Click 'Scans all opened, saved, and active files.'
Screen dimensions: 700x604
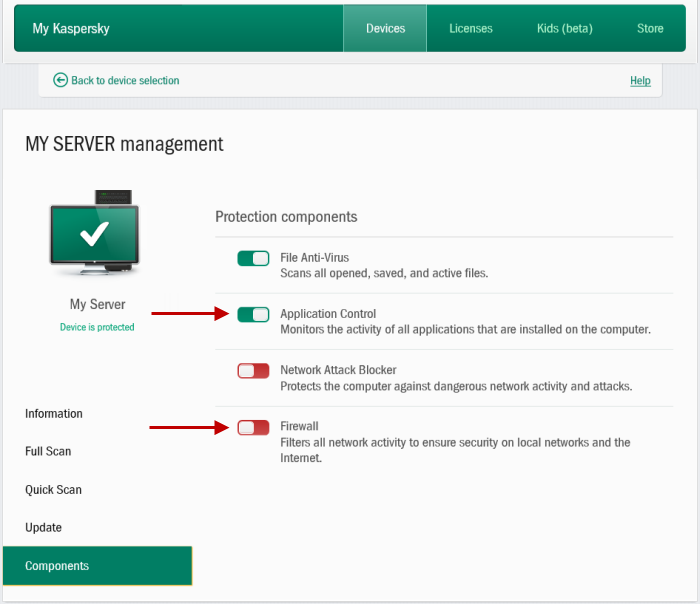coord(384,273)
